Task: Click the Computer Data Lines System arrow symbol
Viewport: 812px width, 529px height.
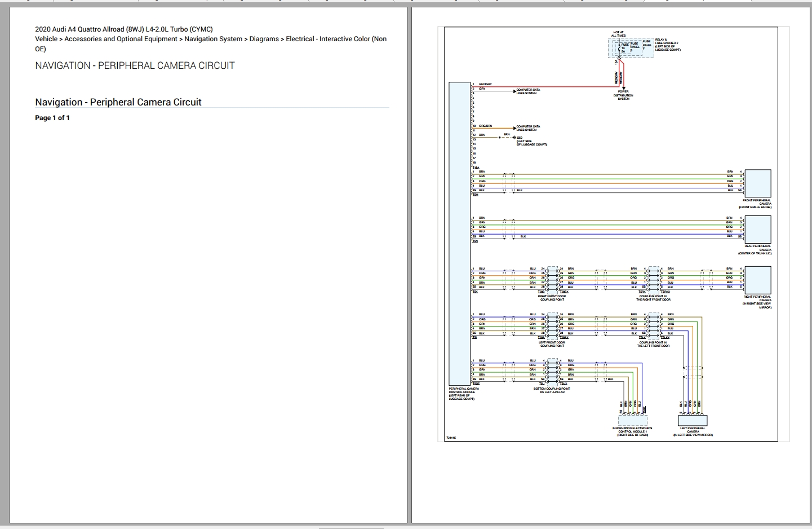Action: 514,91
